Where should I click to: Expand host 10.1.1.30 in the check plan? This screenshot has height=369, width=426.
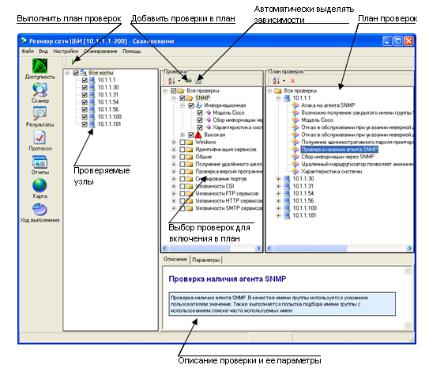[278, 179]
